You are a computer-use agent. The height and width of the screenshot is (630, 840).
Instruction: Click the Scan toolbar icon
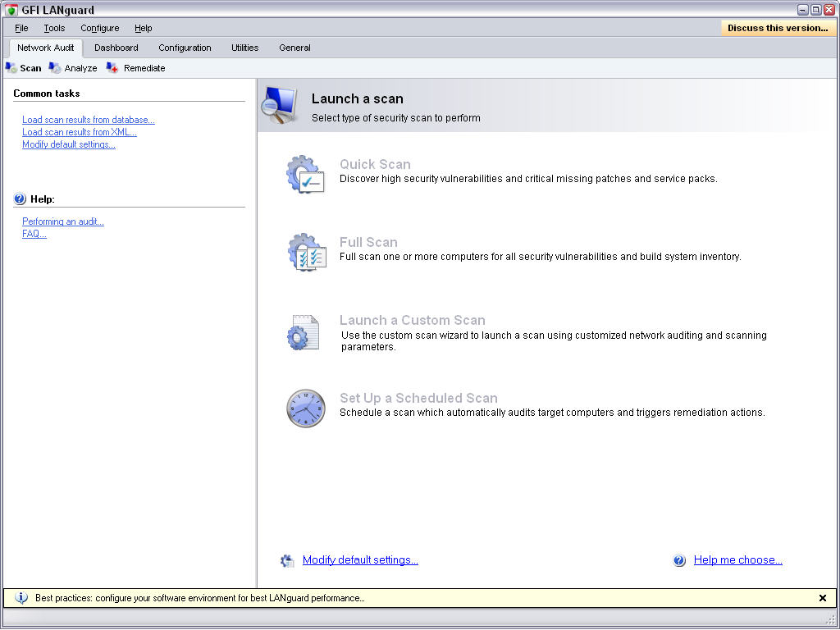point(11,68)
